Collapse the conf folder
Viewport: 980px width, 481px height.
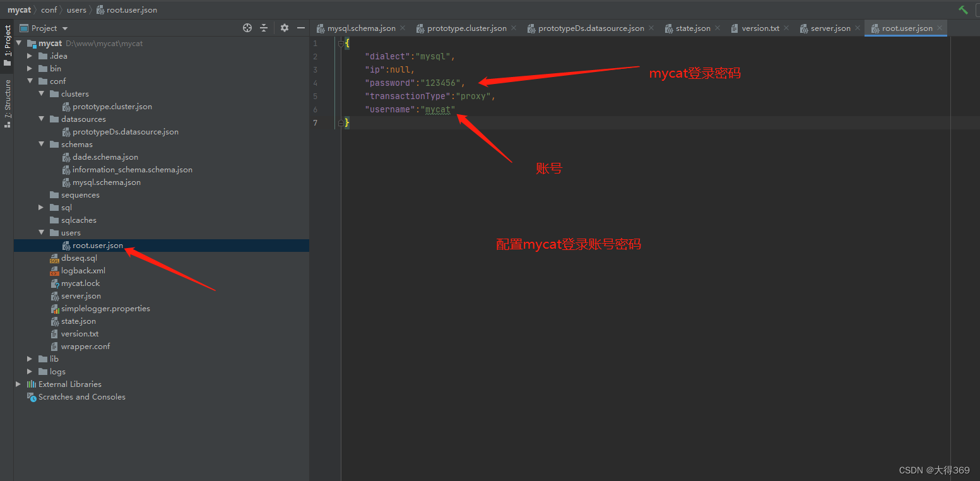pyautogui.click(x=30, y=81)
